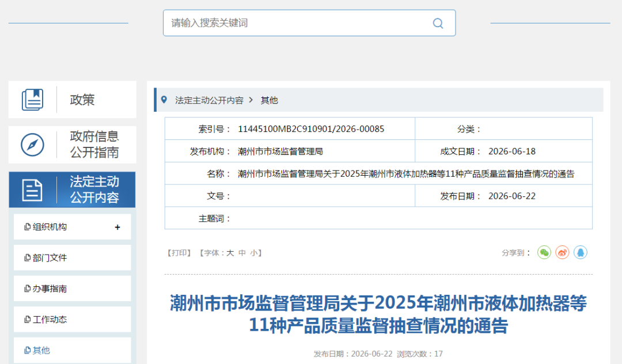Click index number 11445100MB2C910901/2026-00085
The width and height of the screenshot is (622, 364).
pyautogui.click(x=311, y=129)
